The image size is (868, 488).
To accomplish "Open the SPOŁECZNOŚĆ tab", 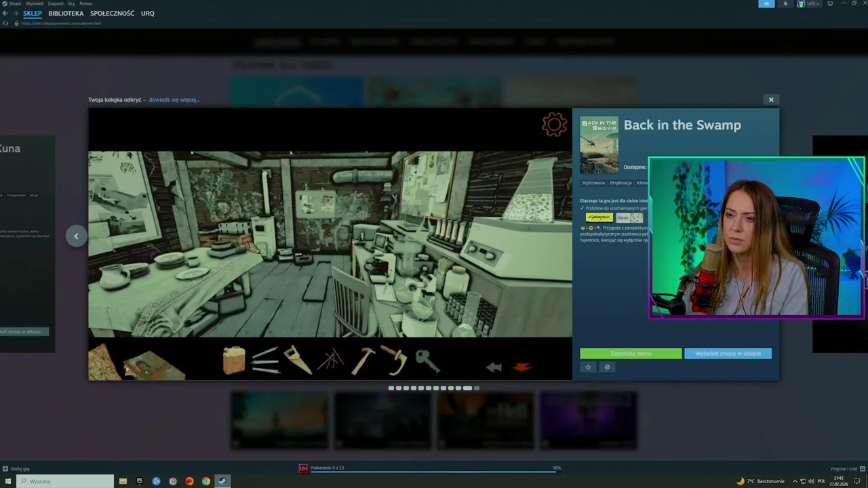I will coord(113,14).
